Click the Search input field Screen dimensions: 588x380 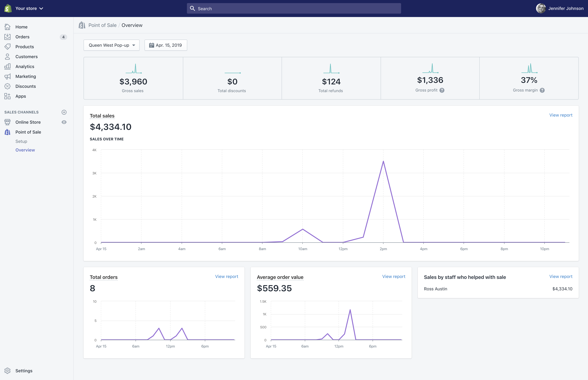tap(294, 9)
